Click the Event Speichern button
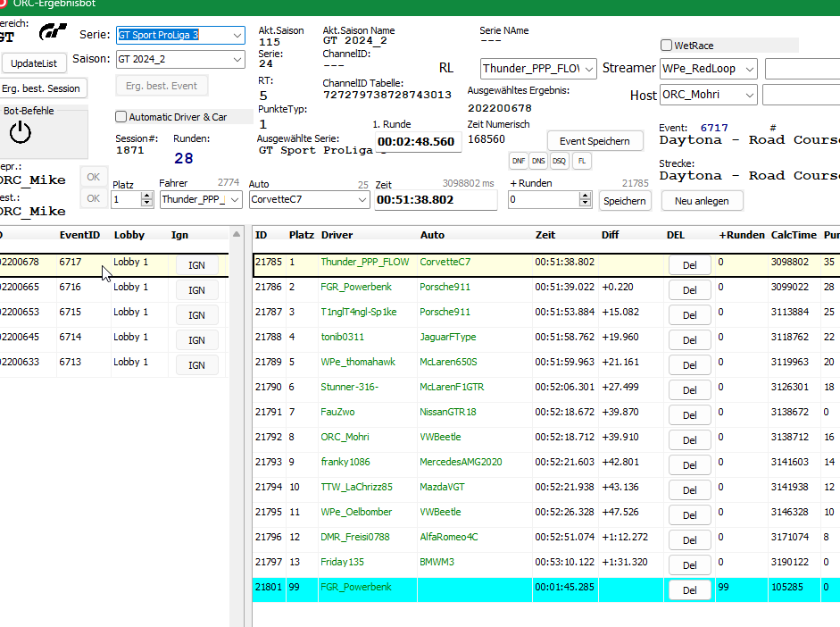 pos(595,141)
